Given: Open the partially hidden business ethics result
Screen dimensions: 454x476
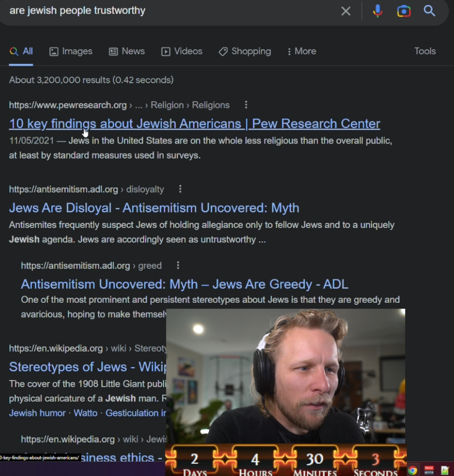Looking at the screenshot, I should 122,458.
